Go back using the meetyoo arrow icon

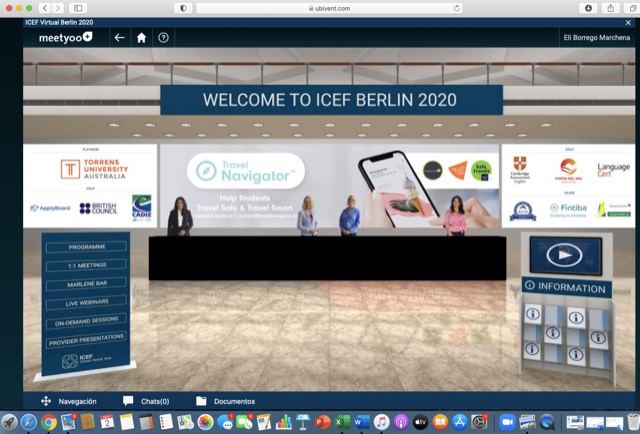tap(119, 38)
